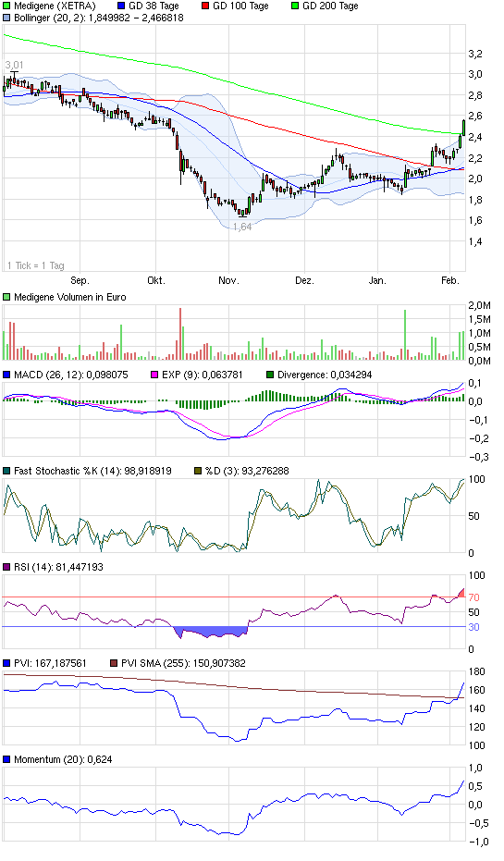Image resolution: width=504 pixels, height=861 pixels.
Task: Click the Medigene Volumen in Euro swatch
Action: tap(6, 297)
